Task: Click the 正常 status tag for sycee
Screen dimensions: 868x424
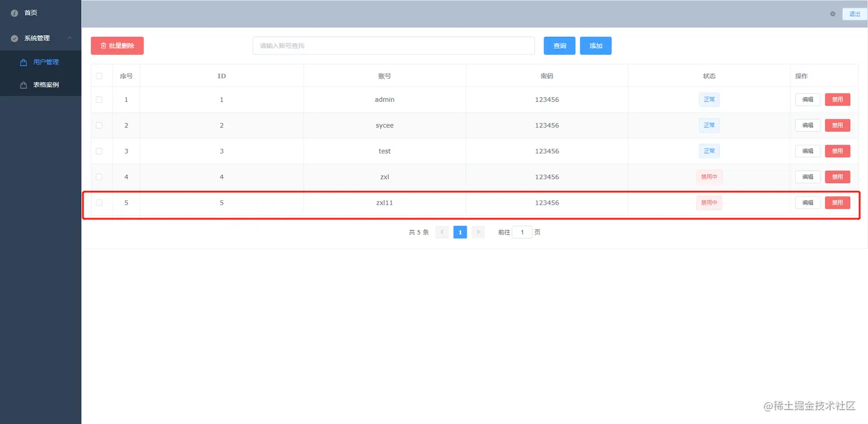Action: coord(709,125)
